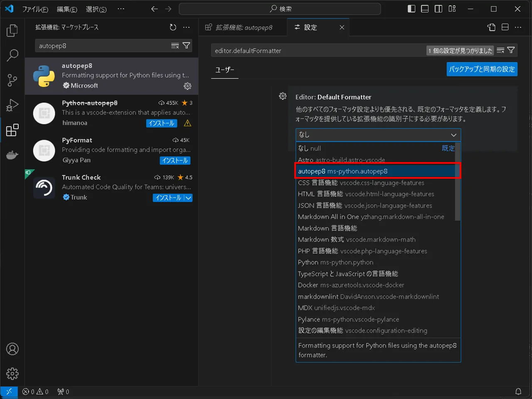The height and width of the screenshot is (399, 532).
Task: Select PHP 言語機能 formatter option
Action: tap(376, 251)
